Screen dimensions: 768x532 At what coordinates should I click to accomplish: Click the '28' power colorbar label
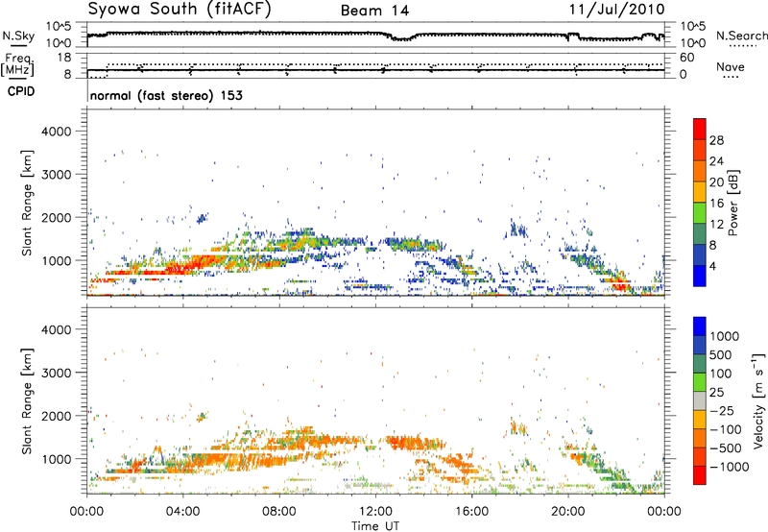pos(716,140)
